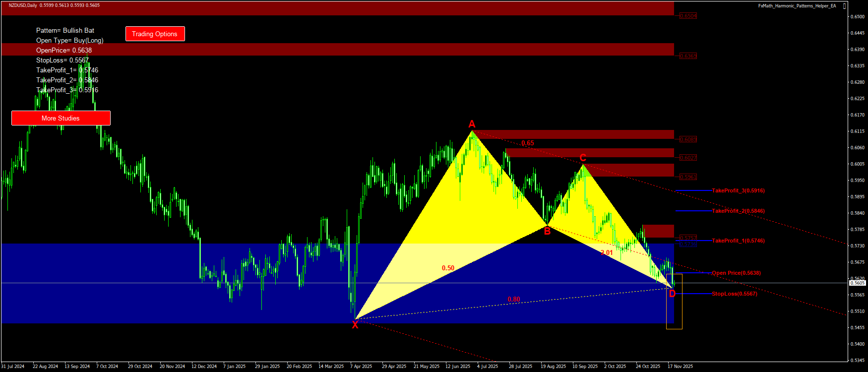Click the 0.6085 resistance price tag
The height and width of the screenshot is (372, 868).
(x=688, y=139)
